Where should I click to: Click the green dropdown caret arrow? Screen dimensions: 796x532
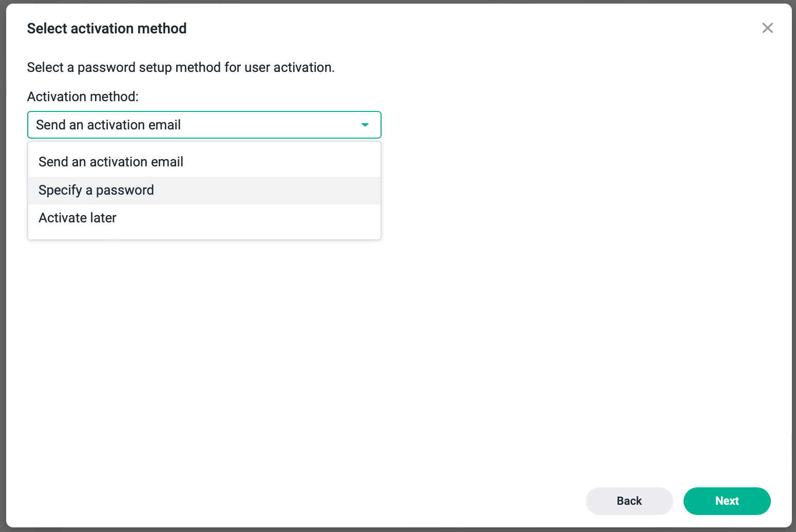(x=365, y=125)
